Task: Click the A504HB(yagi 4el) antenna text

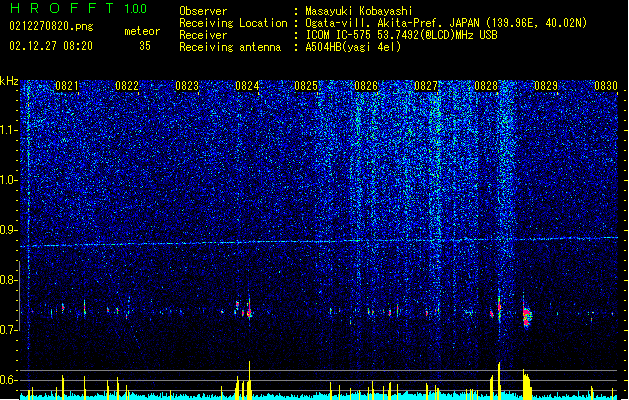Action: (353, 47)
